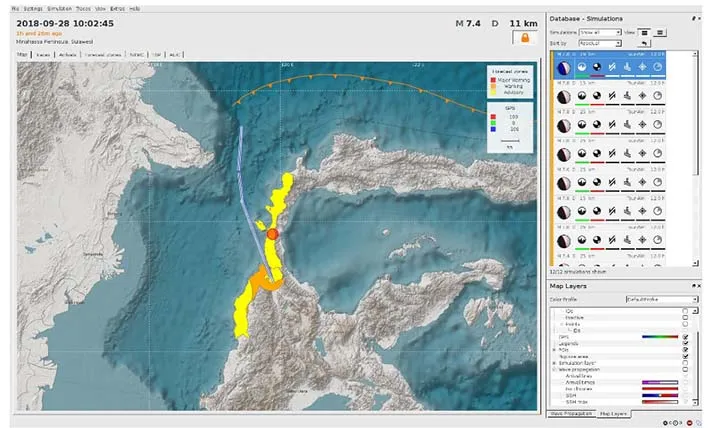This screenshot has width=715, height=428.
Task: Uncheck the POIs layer checkbox
Action: click(x=685, y=350)
